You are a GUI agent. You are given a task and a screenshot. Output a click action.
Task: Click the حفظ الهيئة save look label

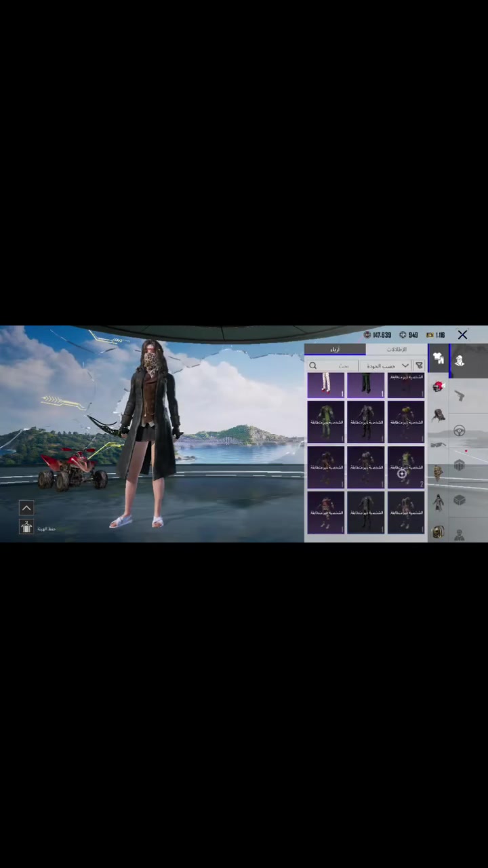tap(46, 529)
